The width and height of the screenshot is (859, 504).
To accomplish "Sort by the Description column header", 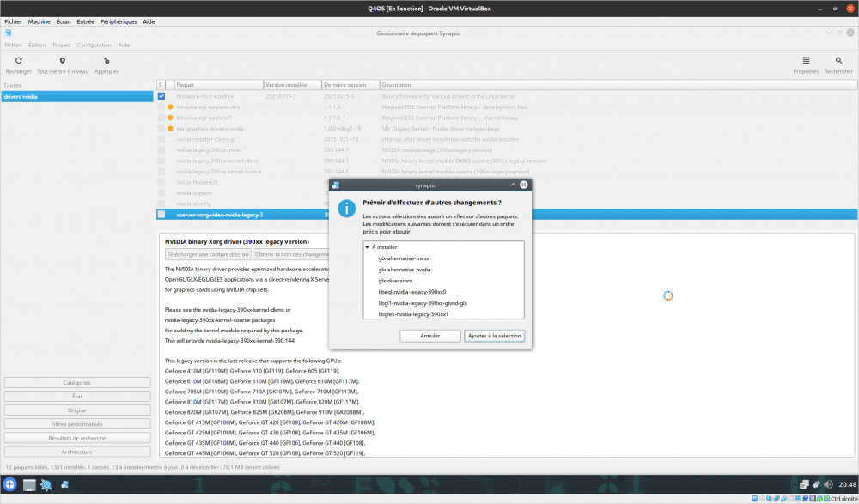I will pyautogui.click(x=618, y=85).
